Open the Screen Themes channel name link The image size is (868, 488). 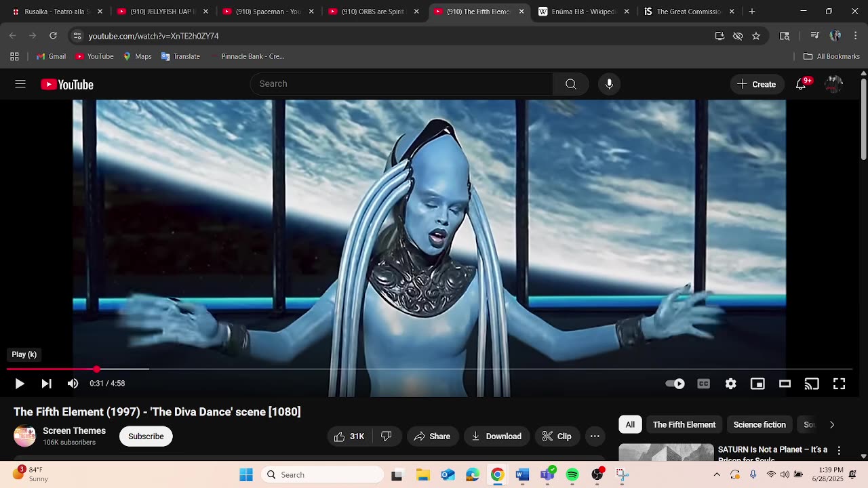pyautogui.click(x=74, y=431)
